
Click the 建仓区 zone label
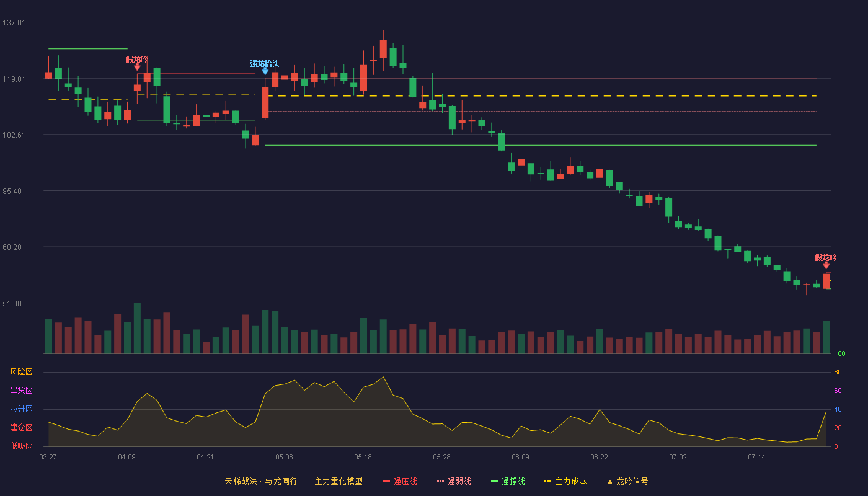coord(21,428)
